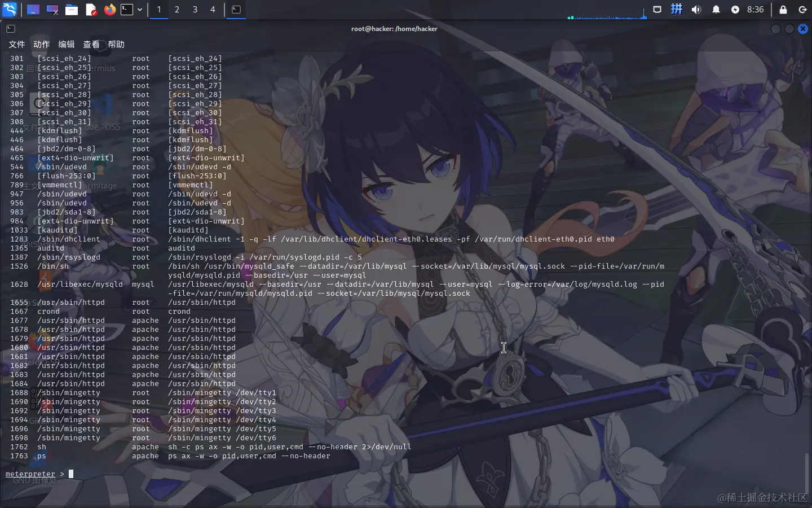Open the terminal emulator launcher
The height and width of the screenshot is (508, 812).
127,10
